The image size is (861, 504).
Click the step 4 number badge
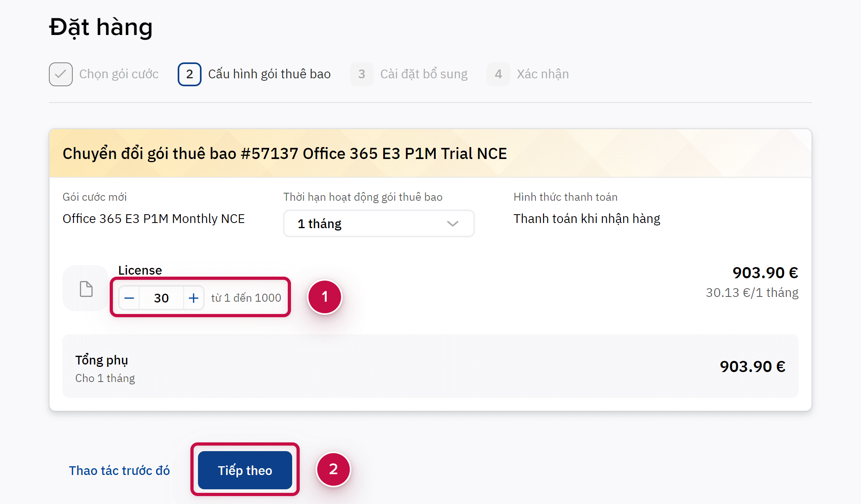pyautogui.click(x=498, y=74)
